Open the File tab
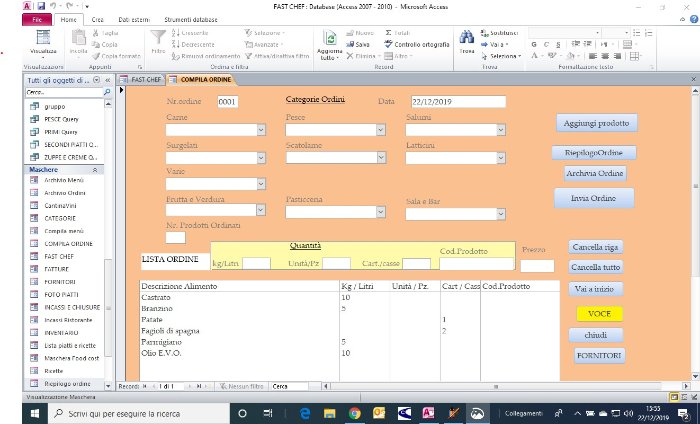Screen dimensions: 700x424 pyautogui.click(x=37, y=20)
